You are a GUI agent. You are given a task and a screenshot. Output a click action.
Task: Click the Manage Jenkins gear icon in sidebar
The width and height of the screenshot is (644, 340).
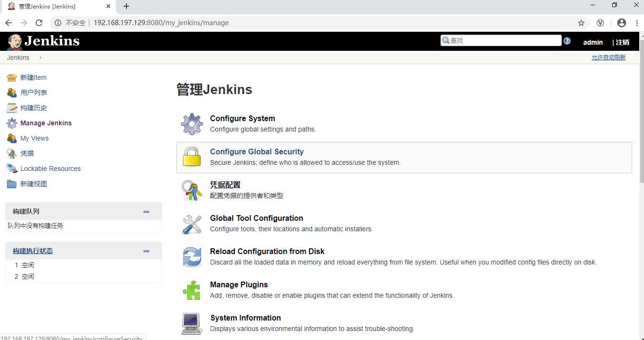tap(12, 123)
